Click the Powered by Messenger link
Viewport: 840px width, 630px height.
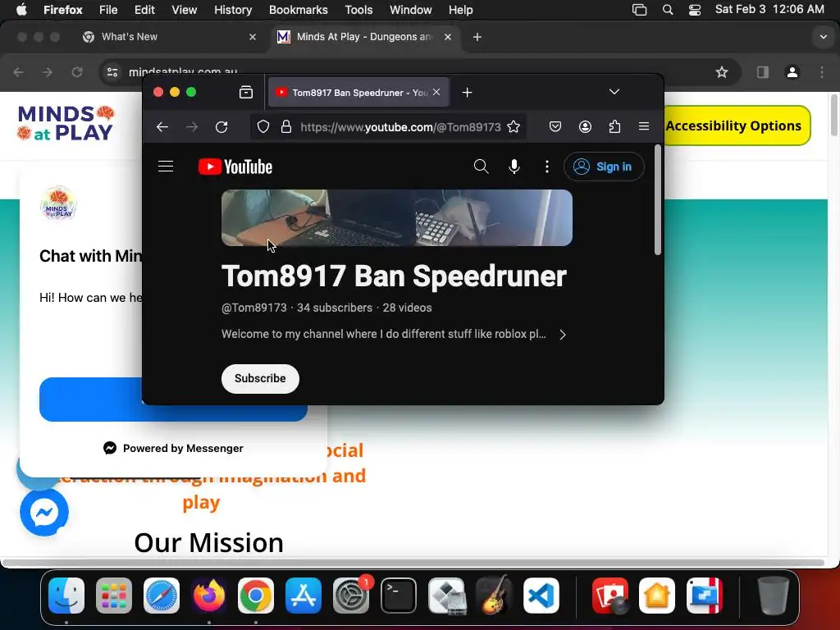tap(173, 449)
